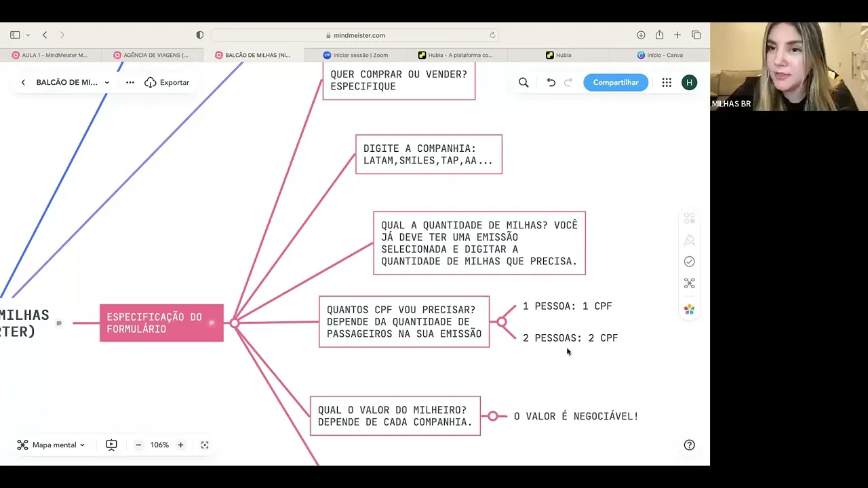Viewport: 868px width, 488px height.
Task: Zoom in with the plus button
Action: click(x=180, y=445)
